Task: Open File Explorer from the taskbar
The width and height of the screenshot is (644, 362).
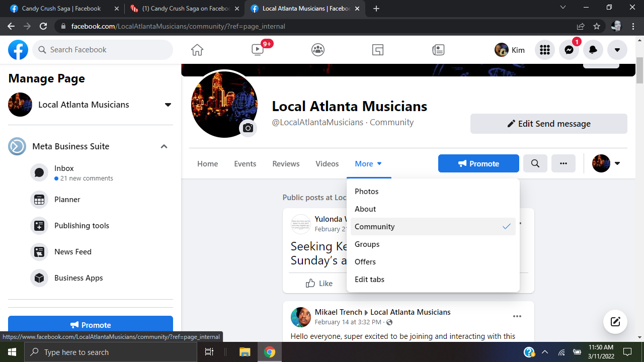Action: click(245, 352)
